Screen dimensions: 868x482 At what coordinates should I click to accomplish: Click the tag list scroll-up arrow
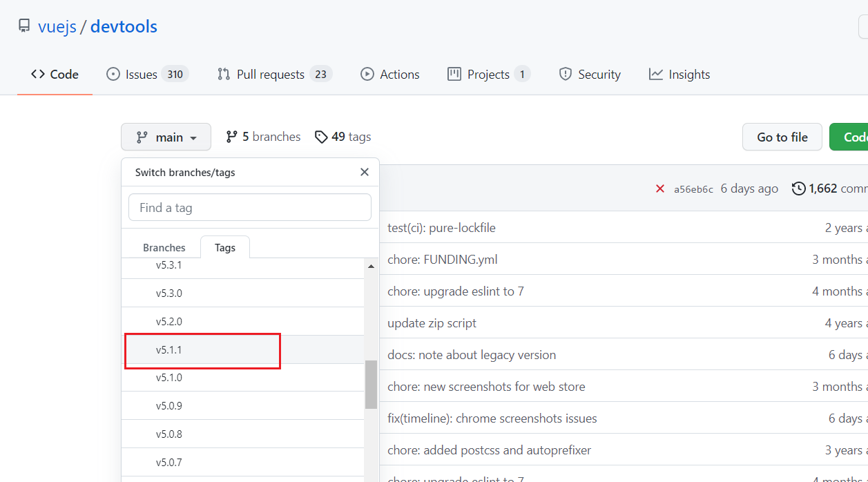click(372, 266)
